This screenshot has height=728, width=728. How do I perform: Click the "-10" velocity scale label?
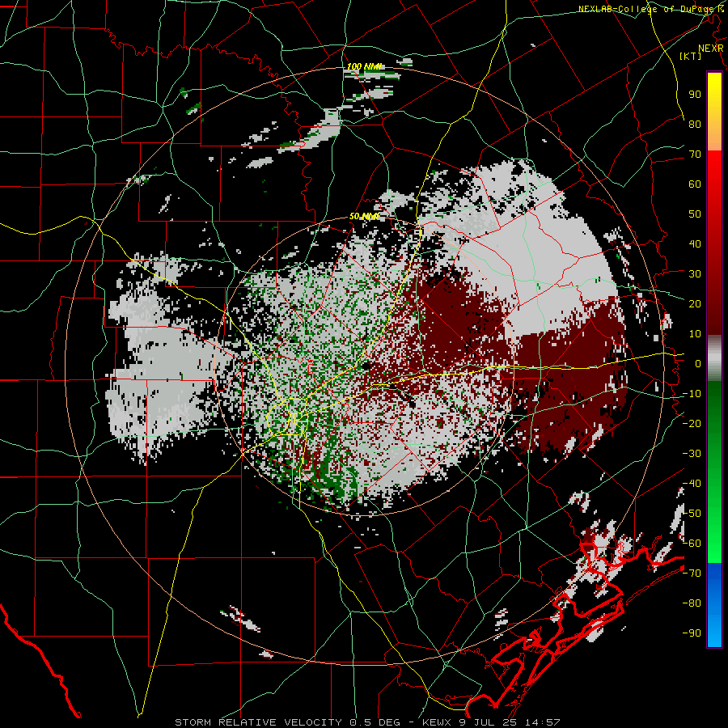coord(692,394)
